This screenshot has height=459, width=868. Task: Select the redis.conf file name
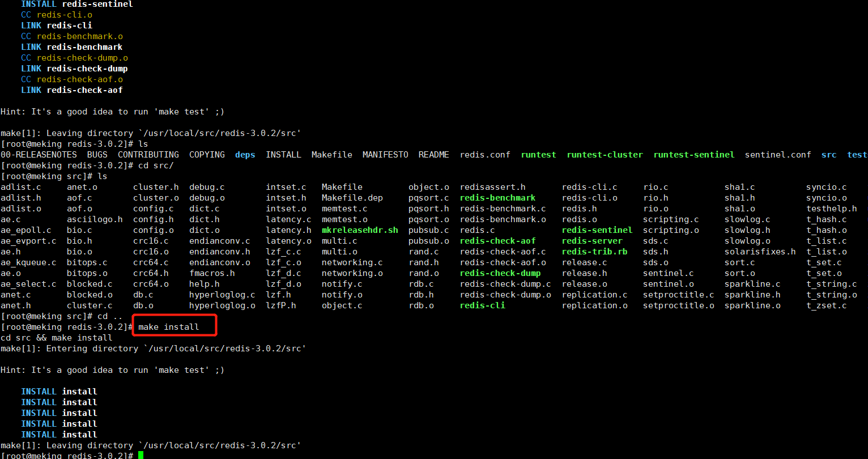point(485,155)
